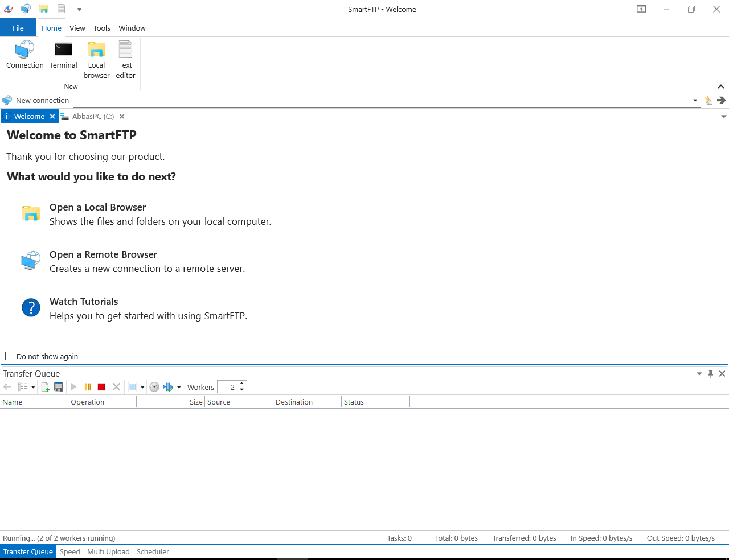
Task: Click the red stop button in Transfer Queue
Action: click(x=101, y=387)
